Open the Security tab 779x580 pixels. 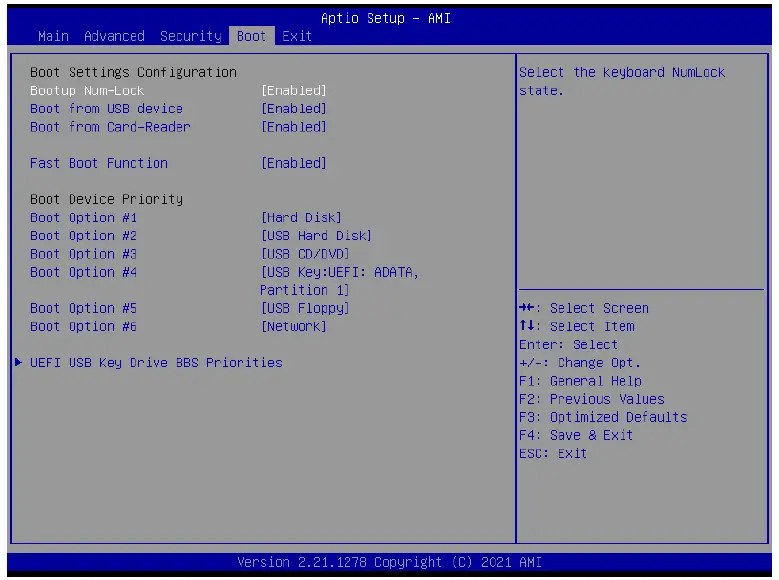(x=191, y=36)
